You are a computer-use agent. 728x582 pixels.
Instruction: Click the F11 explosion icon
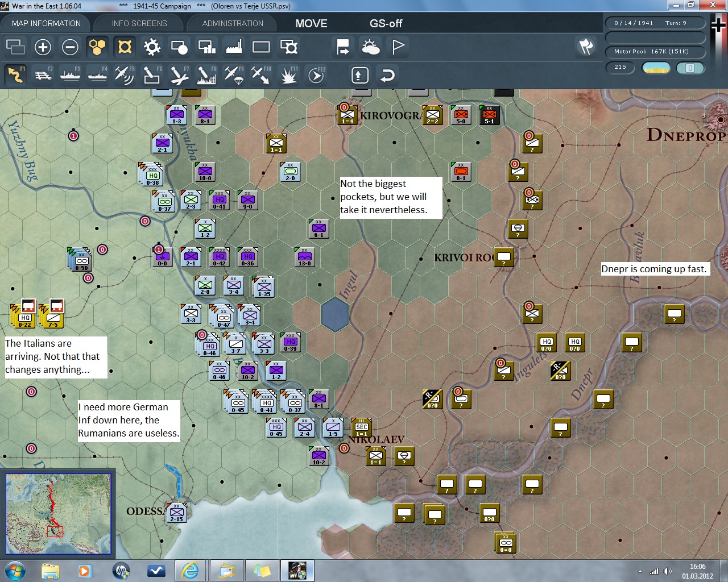click(288, 75)
